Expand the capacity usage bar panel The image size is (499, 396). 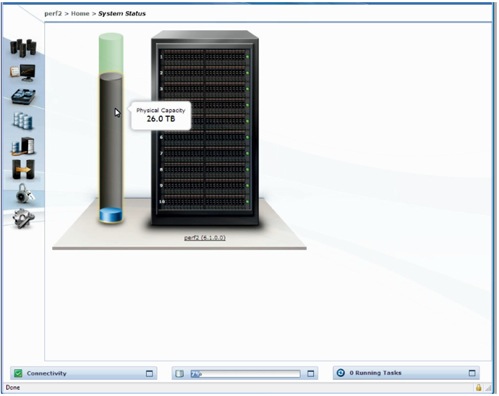pyautogui.click(x=311, y=374)
